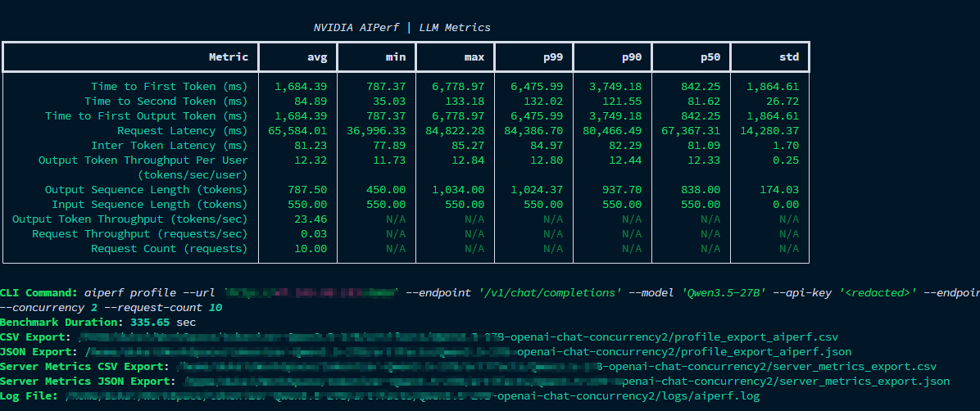980x411 pixels.
Task: Click 'Input Sequence Length (tokens)' label
Action: (x=150, y=204)
